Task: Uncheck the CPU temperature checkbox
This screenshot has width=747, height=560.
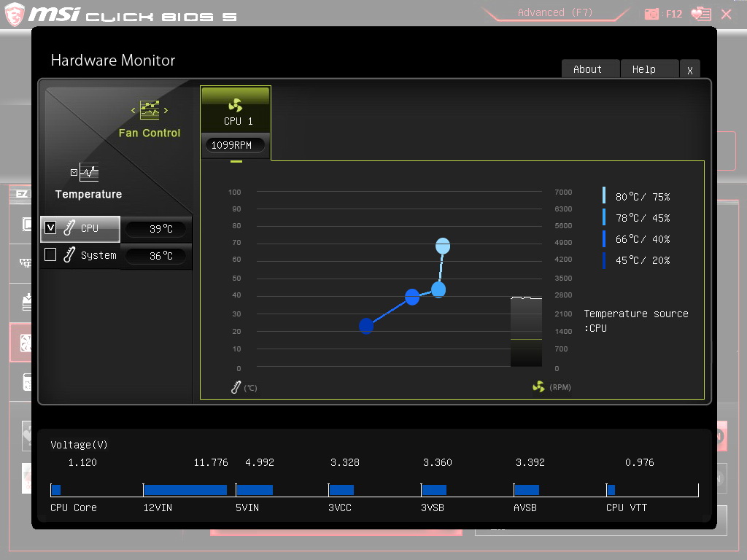Action: tap(50, 227)
